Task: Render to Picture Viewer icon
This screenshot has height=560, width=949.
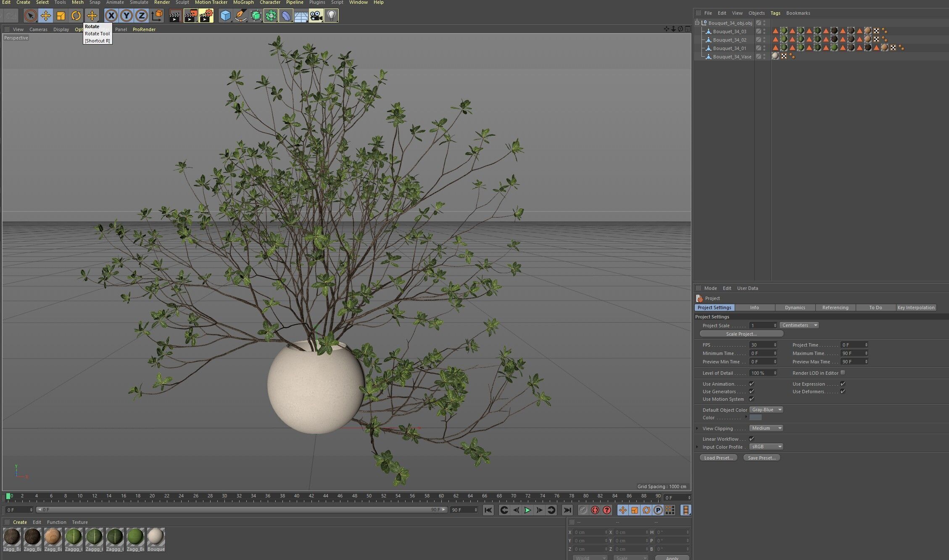Action: (x=190, y=16)
